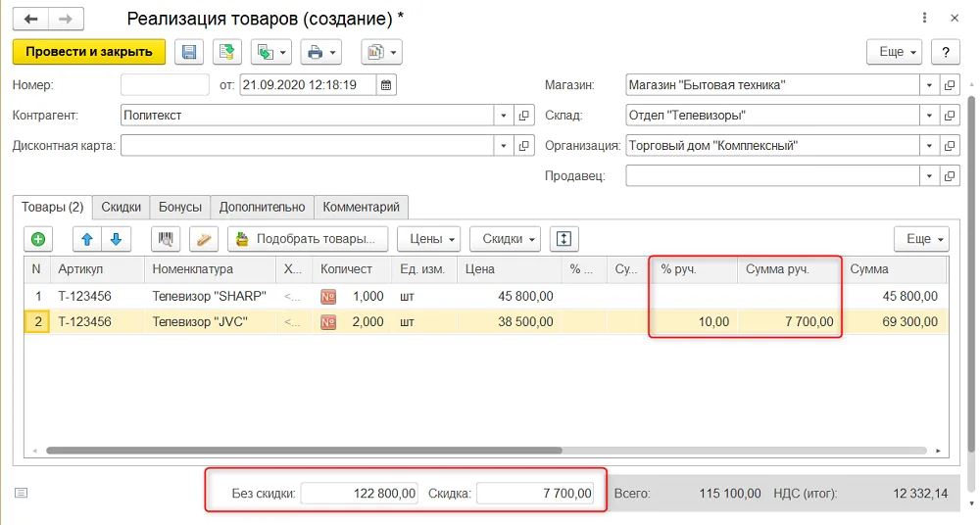Open the Цены dropdown

pos(429,239)
